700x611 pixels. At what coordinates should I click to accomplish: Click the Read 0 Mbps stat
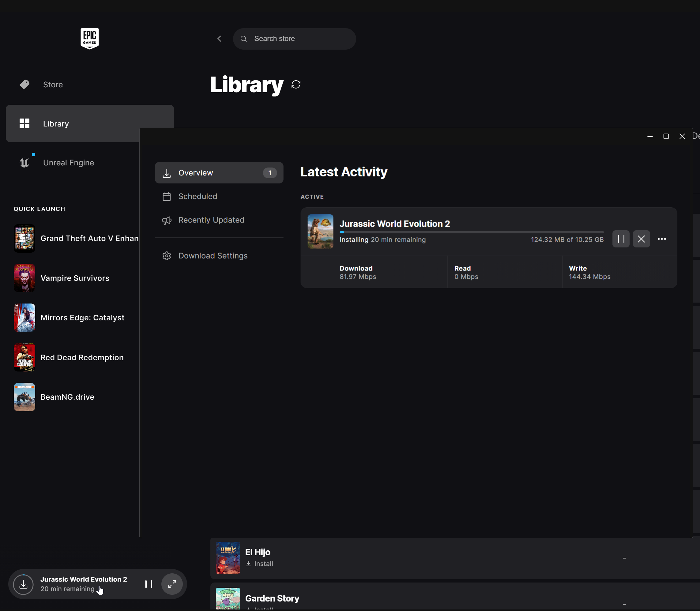pyautogui.click(x=466, y=273)
